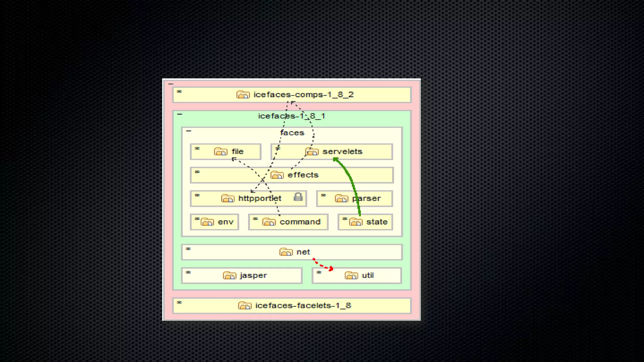The width and height of the screenshot is (644, 362).
Task: Expand the effects node asterisk
Action: click(197, 173)
